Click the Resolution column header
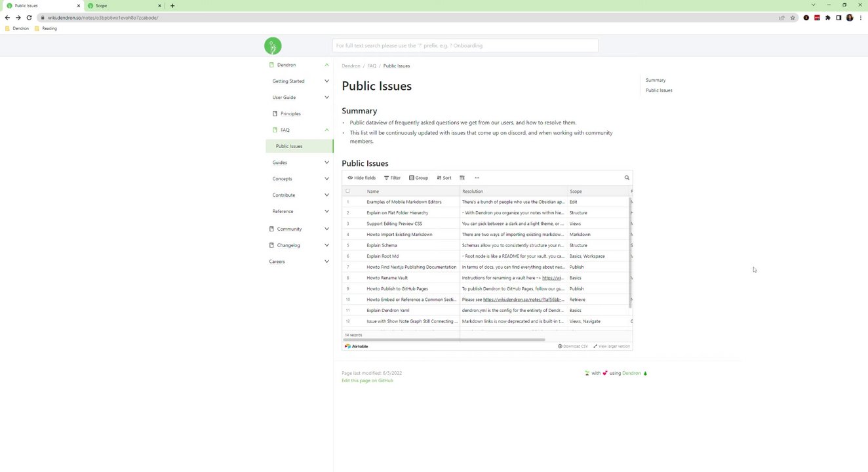 pos(513,191)
